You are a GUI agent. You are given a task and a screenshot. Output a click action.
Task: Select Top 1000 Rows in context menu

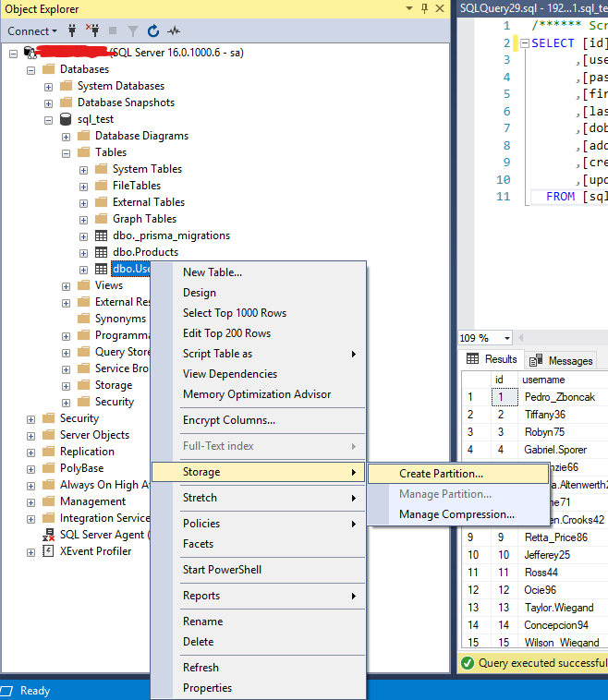[258, 313]
